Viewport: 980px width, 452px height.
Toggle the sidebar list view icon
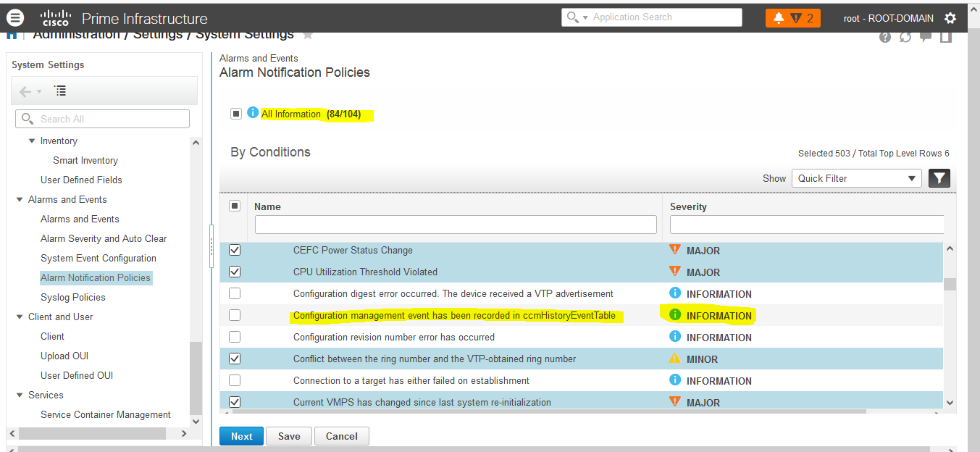60,91
